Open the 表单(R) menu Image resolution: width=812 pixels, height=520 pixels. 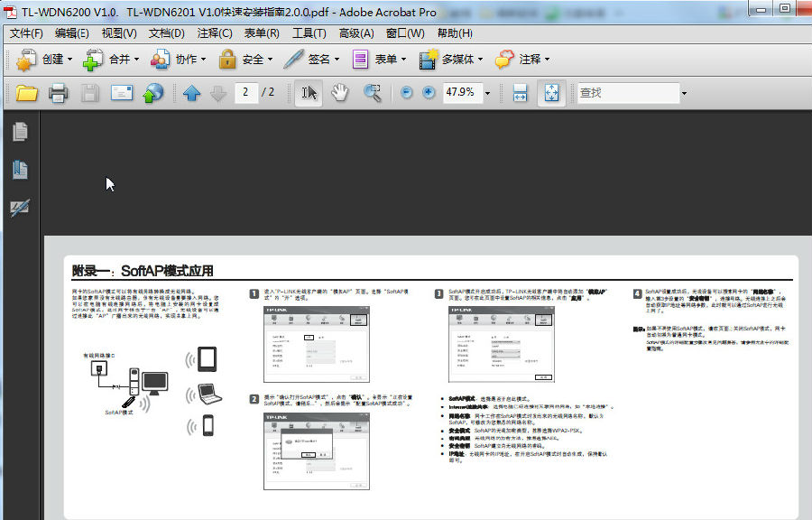pyautogui.click(x=262, y=33)
